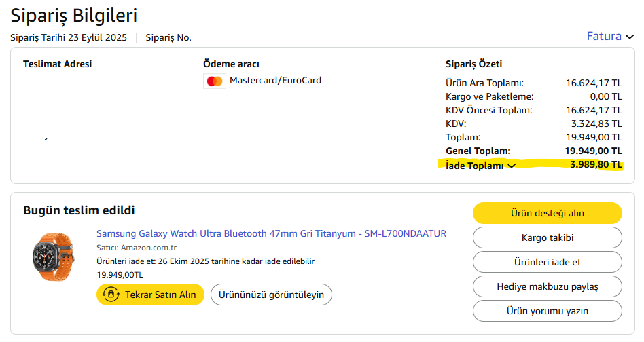The width and height of the screenshot is (644, 342).
Task: Open the Samsung Galaxy Watch Ultra product link
Action: pos(271,233)
